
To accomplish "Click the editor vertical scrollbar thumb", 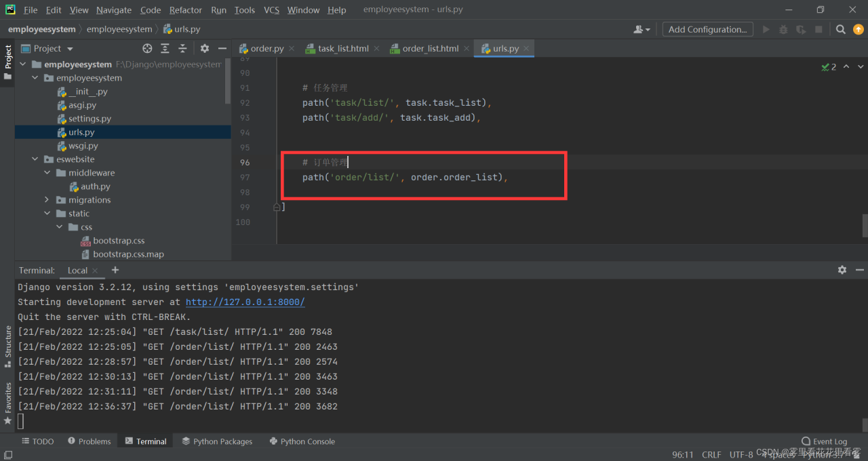I will coord(865,226).
